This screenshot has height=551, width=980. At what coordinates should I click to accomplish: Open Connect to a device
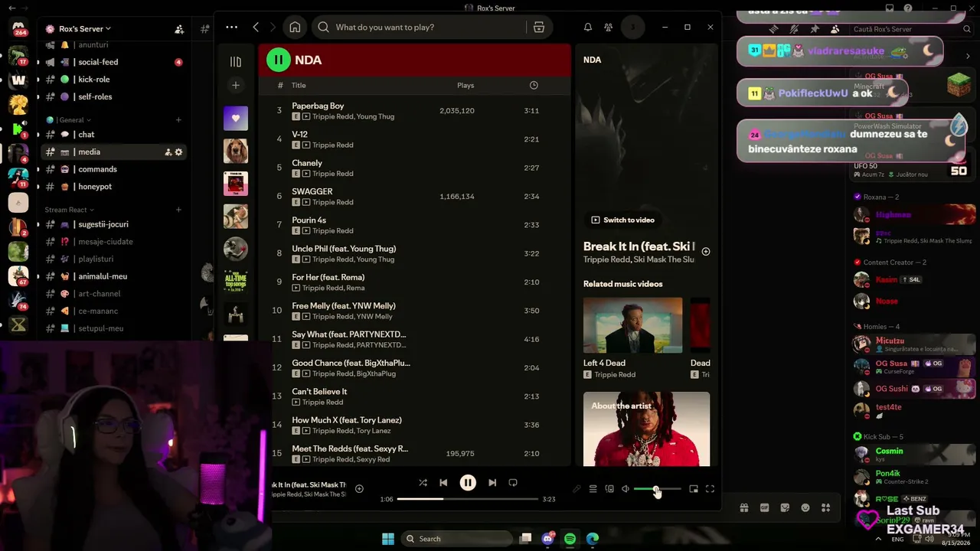coord(609,489)
